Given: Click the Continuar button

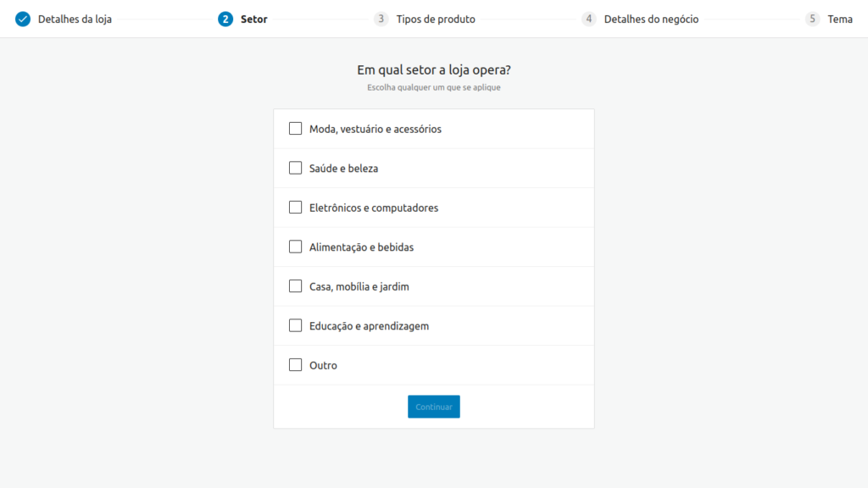Looking at the screenshot, I should pyautogui.click(x=433, y=407).
